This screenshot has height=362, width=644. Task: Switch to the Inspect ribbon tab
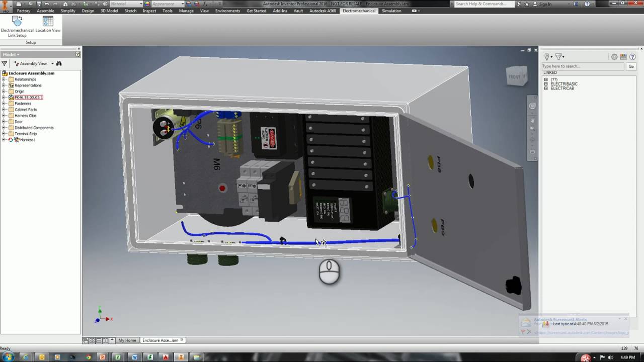[149, 11]
